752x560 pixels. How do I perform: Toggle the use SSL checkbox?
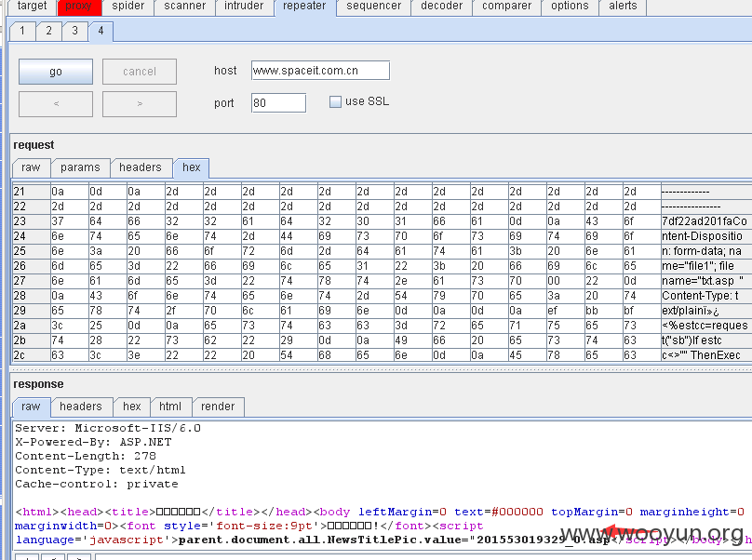point(335,101)
